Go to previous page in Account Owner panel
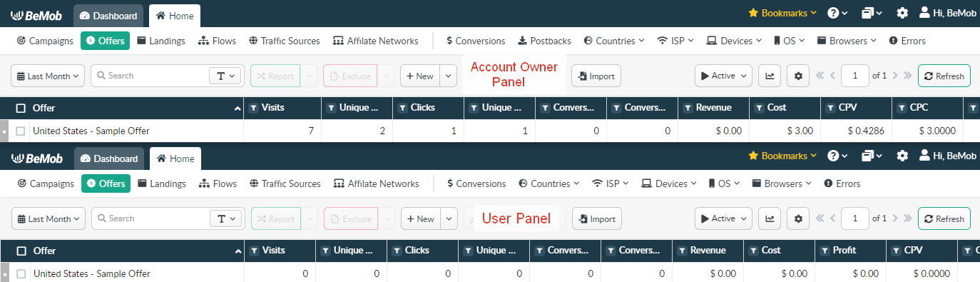 pyautogui.click(x=832, y=76)
